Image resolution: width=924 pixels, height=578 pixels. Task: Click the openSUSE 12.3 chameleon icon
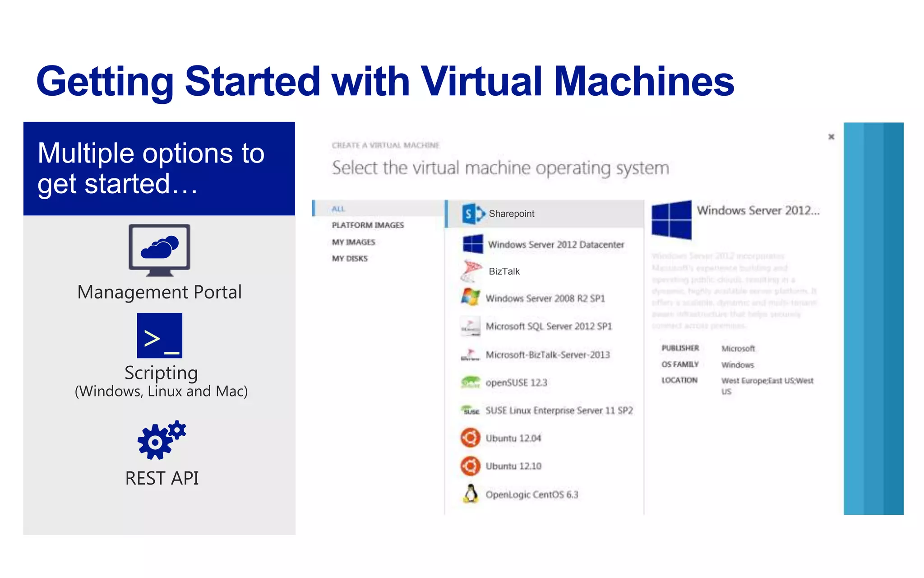coord(470,382)
